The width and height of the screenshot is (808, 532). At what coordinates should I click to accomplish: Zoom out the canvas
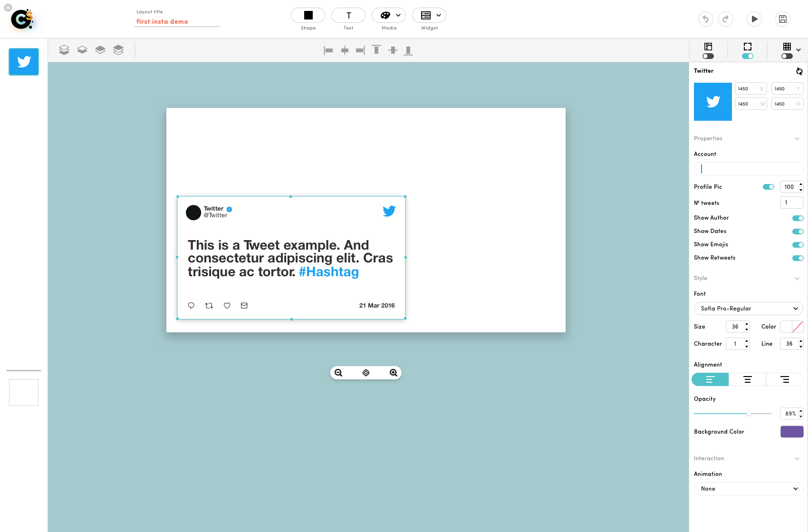[x=338, y=373]
